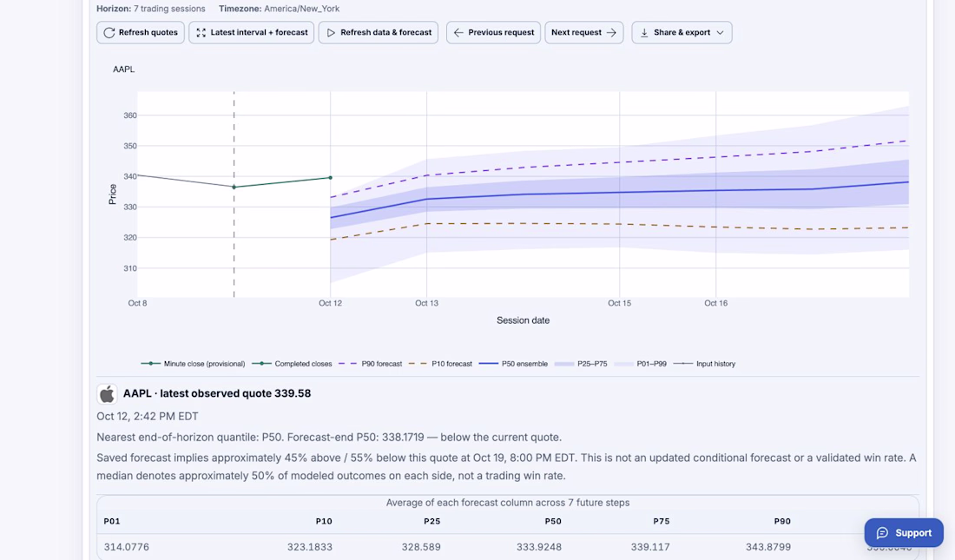Toggle the P50 ensemble legend series

click(x=513, y=364)
